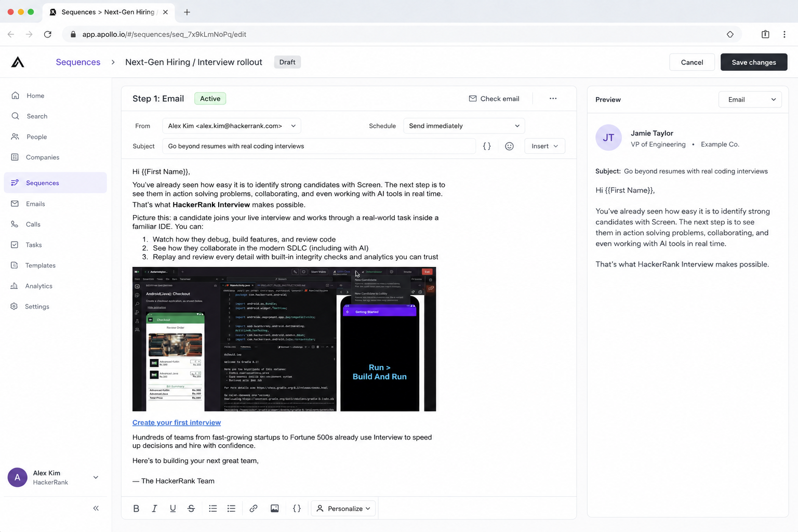This screenshot has height=532, width=798.
Task: Click the browser back arrow
Action: tap(11, 34)
